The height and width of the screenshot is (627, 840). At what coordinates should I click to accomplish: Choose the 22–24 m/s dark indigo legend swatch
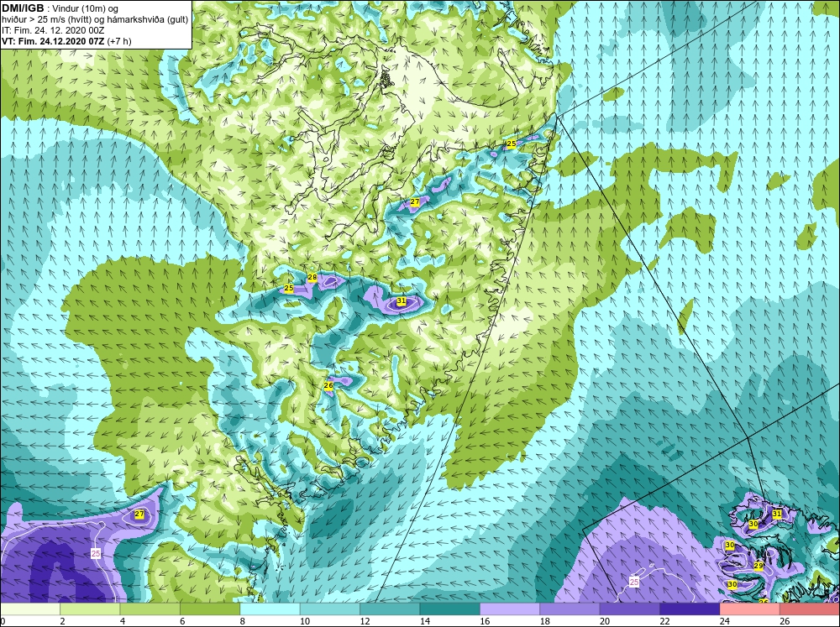(x=690, y=609)
